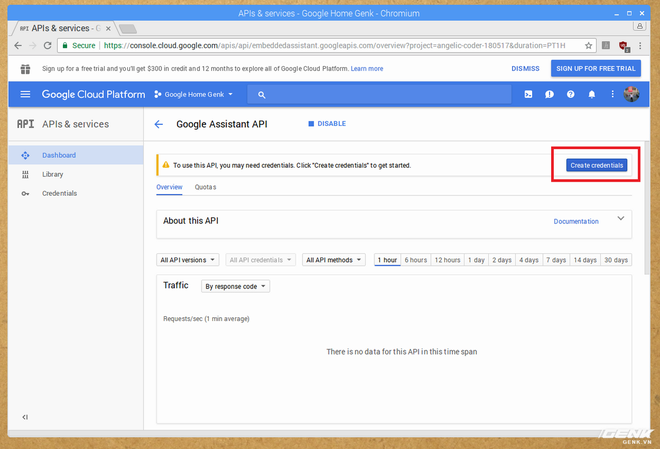Open the All API versions dropdown
This screenshot has width=660, height=449.
point(187,260)
